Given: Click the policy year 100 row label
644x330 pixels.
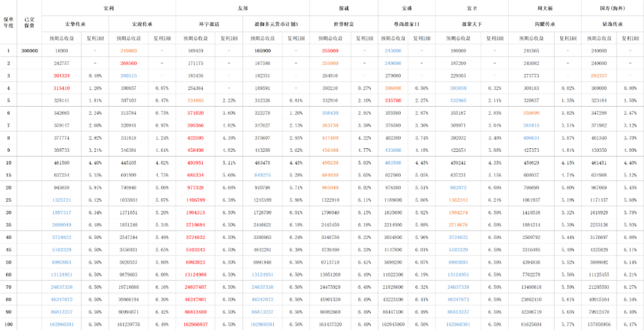Looking at the screenshot, I should click(x=8, y=325).
